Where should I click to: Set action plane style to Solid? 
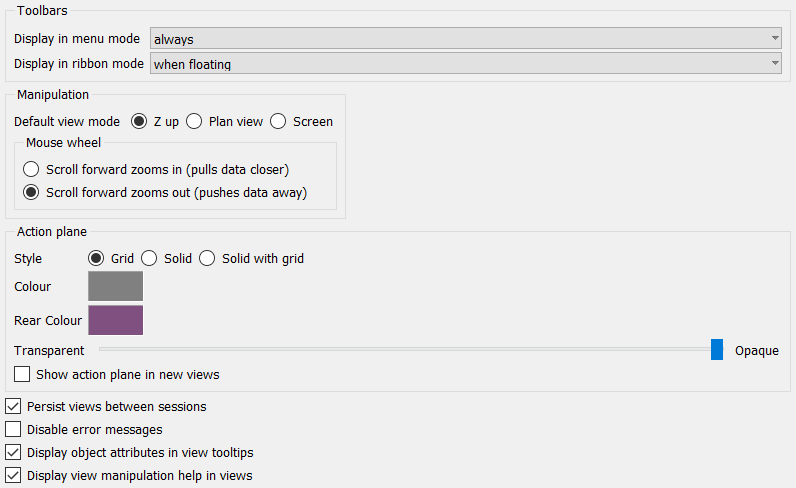coord(149,258)
